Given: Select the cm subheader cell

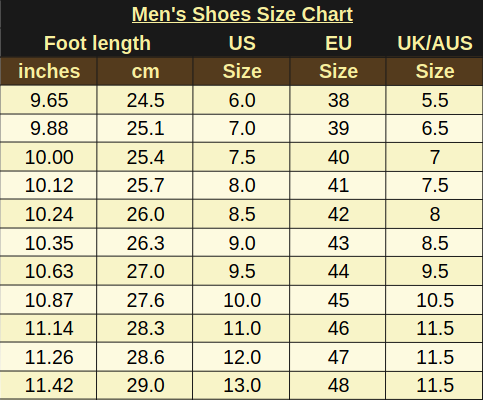Looking at the screenshot, I should [145, 71].
